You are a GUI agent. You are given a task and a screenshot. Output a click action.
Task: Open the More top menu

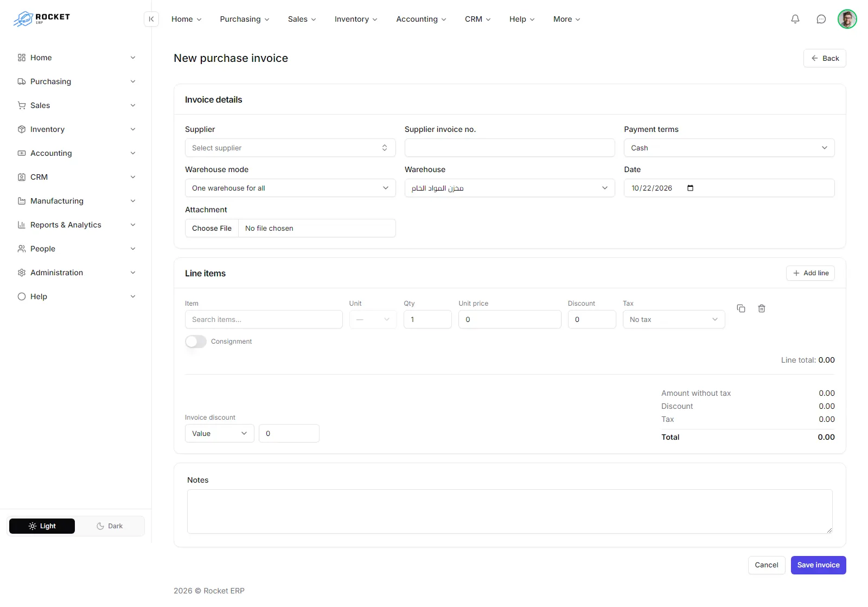point(567,19)
